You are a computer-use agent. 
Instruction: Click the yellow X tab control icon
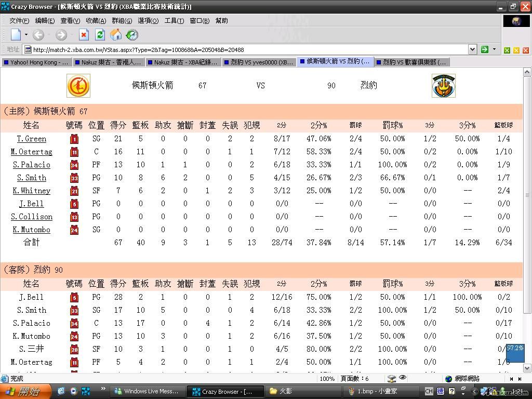516,50
